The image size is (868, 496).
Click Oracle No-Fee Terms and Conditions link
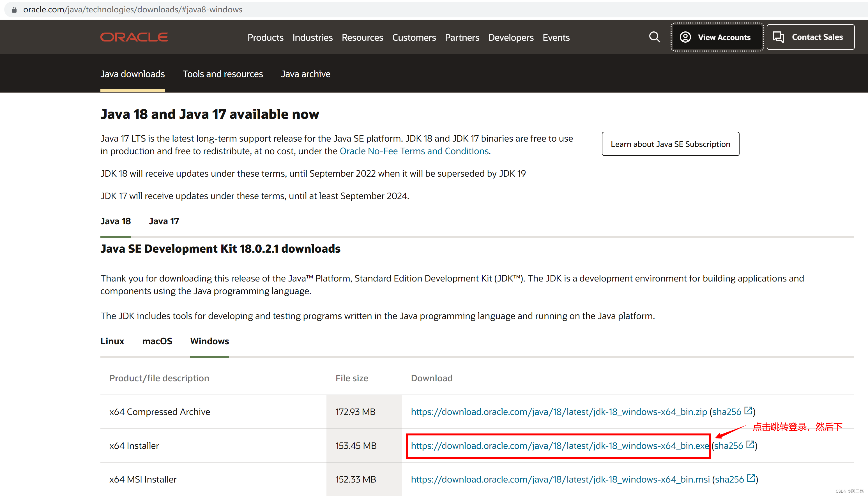point(413,151)
